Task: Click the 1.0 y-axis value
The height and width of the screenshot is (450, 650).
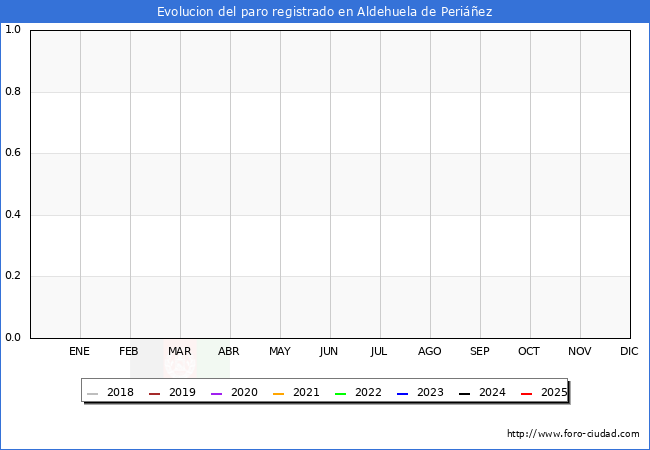Action: coord(13,29)
